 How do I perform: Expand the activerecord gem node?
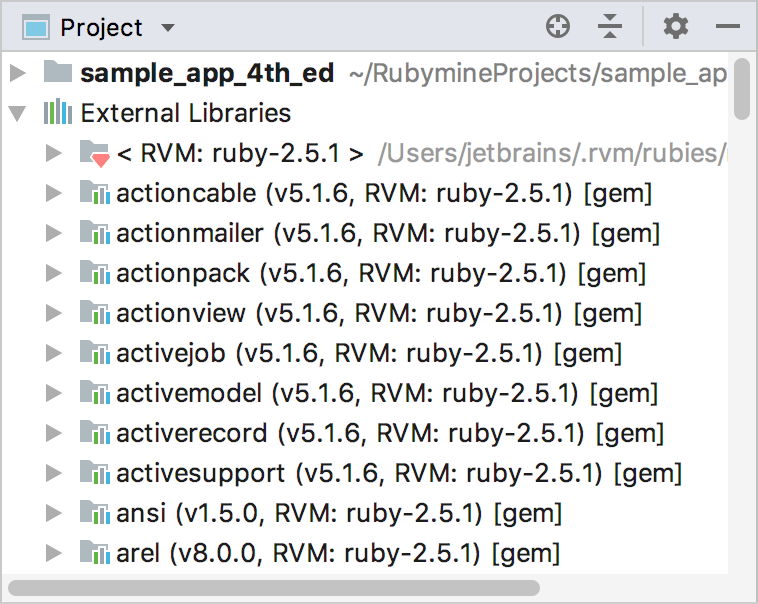(x=53, y=433)
